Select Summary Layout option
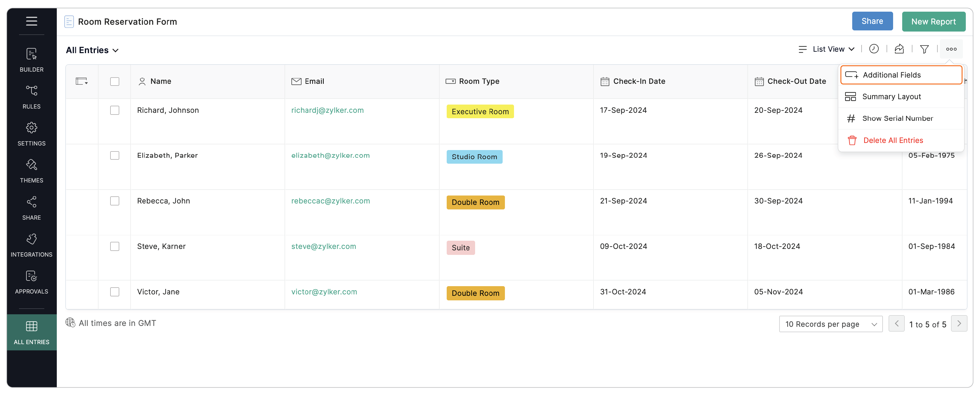980x393 pixels. [x=891, y=96]
